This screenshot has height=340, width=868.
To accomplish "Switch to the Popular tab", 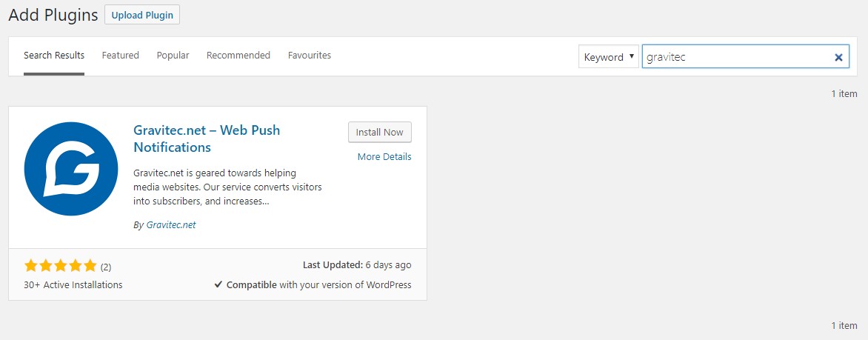I will pos(173,56).
